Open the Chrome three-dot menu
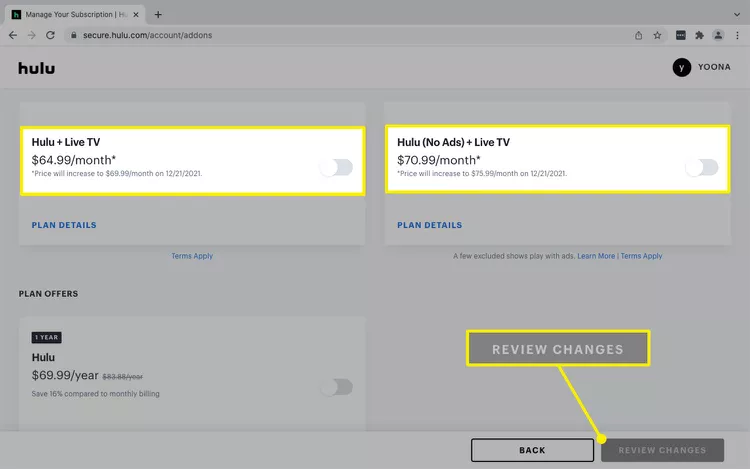750x469 pixels. pyautogui.click(x=737, y=35)
